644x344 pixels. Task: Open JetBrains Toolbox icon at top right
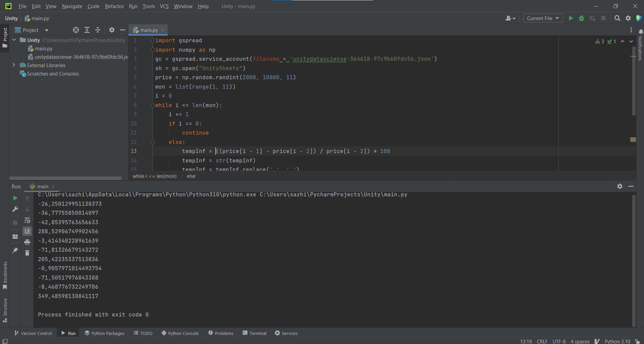(x=639, y=18)
